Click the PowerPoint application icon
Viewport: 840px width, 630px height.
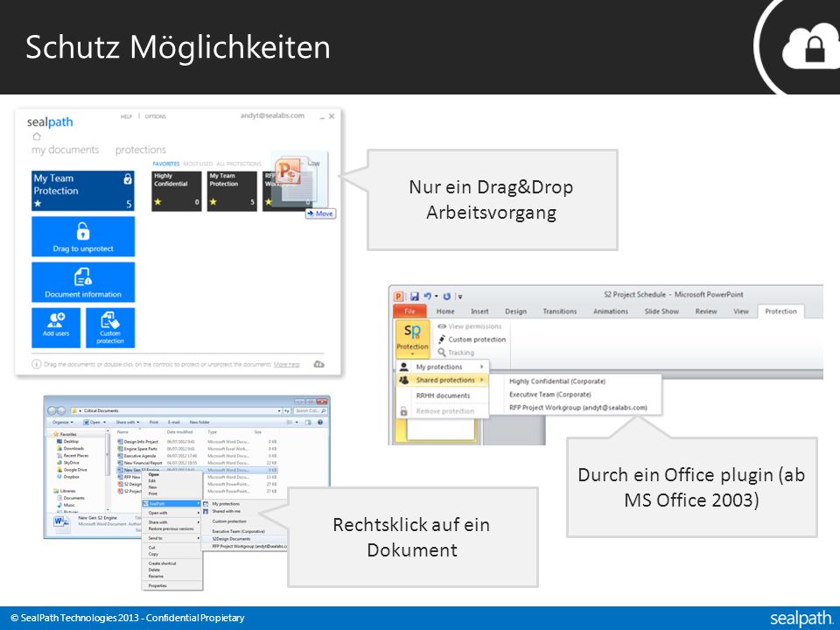click(399, 296)
